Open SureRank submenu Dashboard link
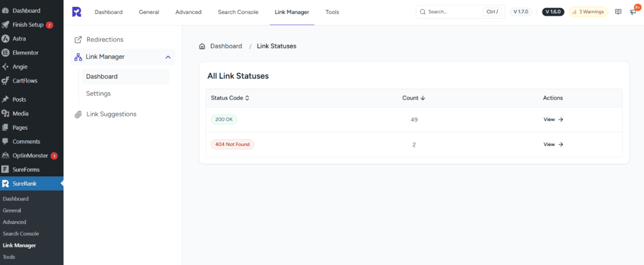Viewport: 644px width, 265px height. click(x=16, y=199)
